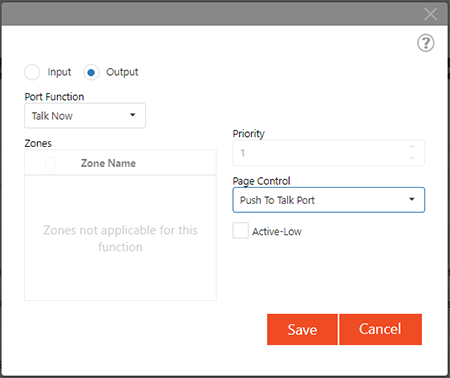450x378 pixels.
Task: Check the Zone Name header checkbox
Action: pyautogui.click(x=50, y=163)
